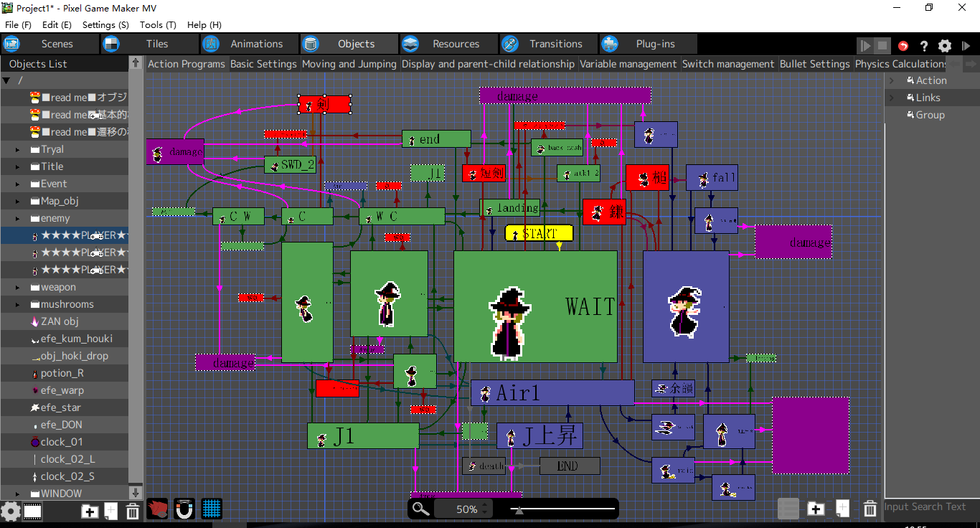
Task: Click the stop test play button
Action: click(x=882, y=45)
